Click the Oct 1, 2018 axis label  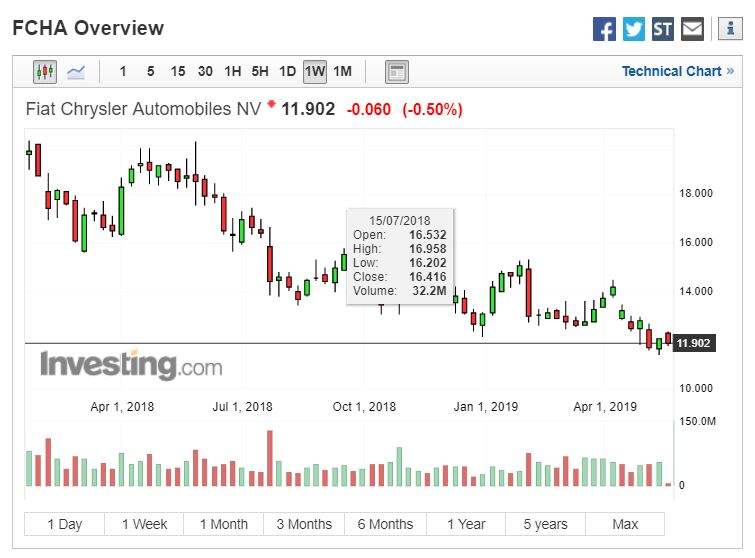pyautogui.click(x=364, y=407)
